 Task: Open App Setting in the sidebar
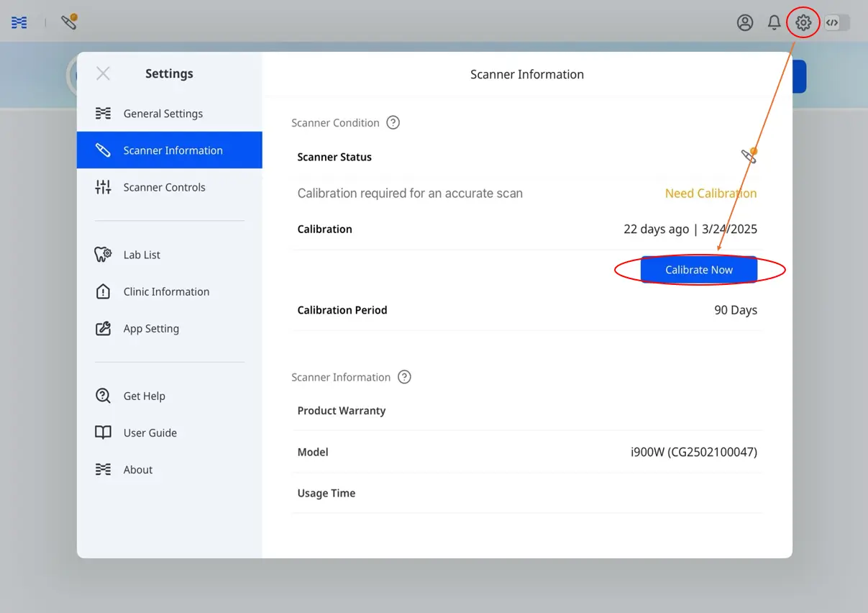(151, 328)
